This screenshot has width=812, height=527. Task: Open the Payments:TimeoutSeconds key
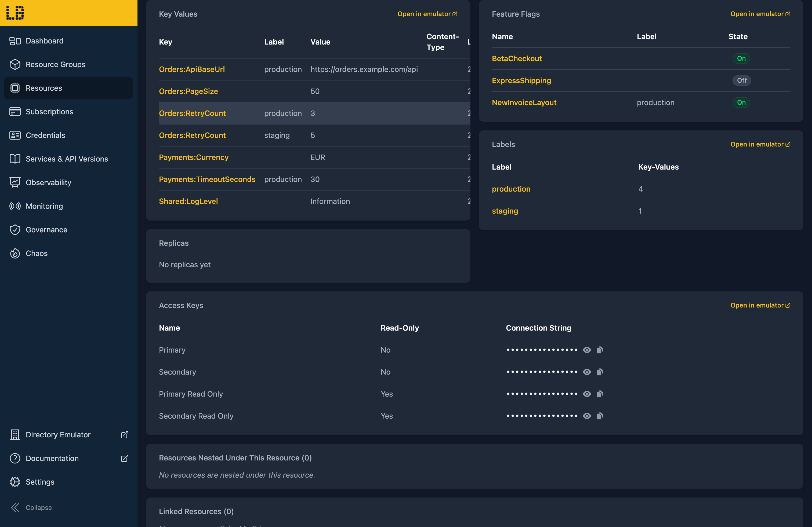click(207, 179)
